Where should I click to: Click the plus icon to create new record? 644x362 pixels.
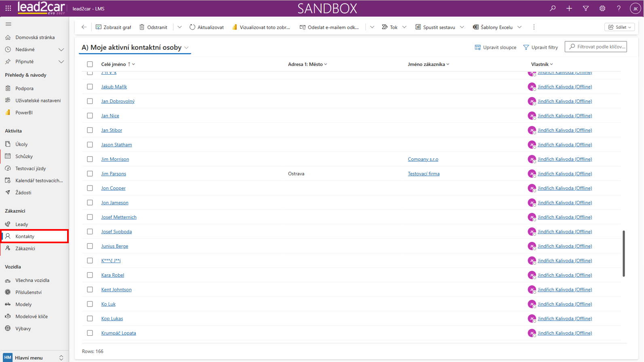pyautogui.click(x=569, y=8)
